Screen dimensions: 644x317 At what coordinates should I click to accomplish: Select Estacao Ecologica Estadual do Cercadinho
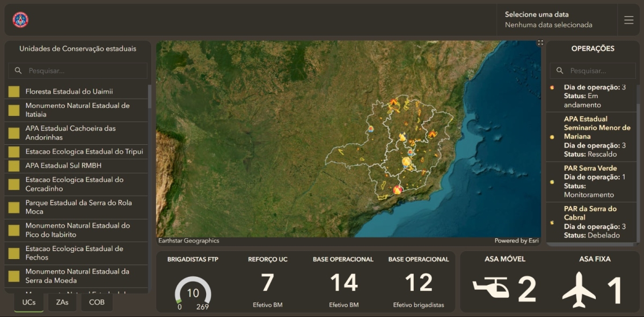76,185
